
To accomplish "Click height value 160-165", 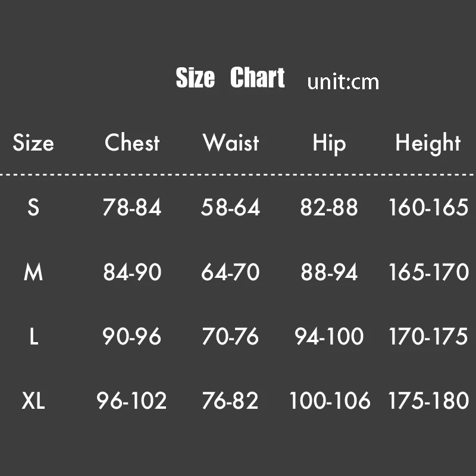I will [428, 208].
